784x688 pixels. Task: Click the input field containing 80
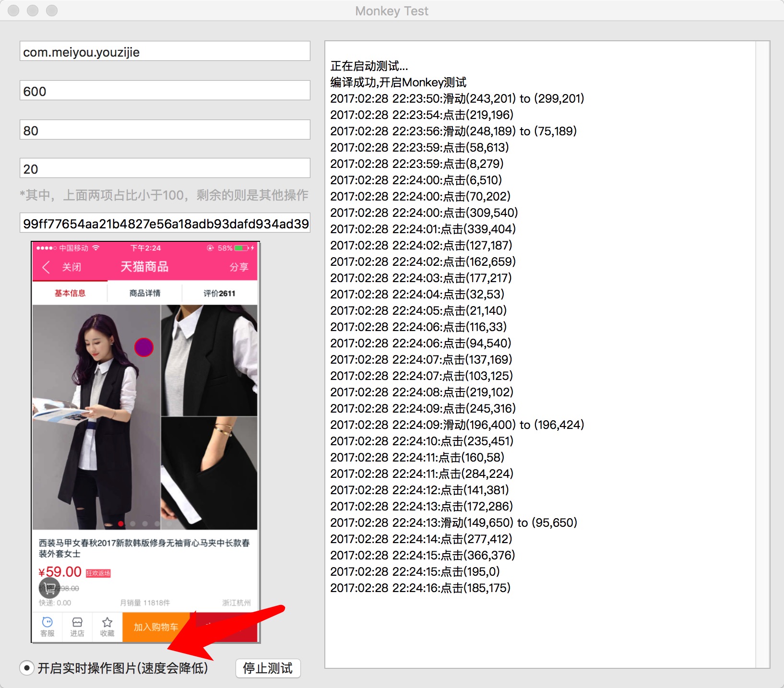(x=165, y=130)
